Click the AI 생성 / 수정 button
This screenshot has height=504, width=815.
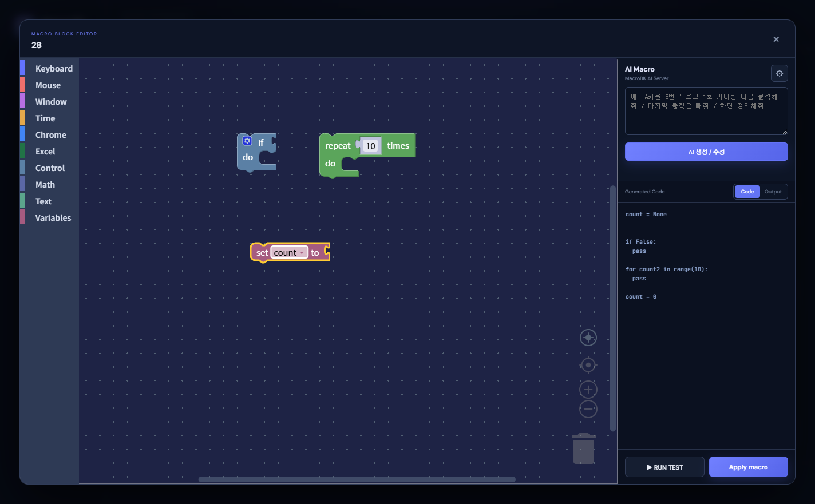tap(706, 152)
